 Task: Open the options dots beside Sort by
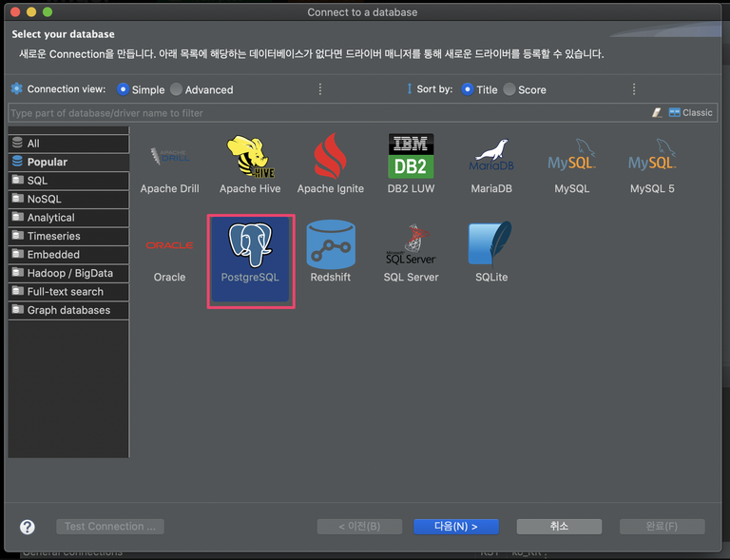pos(634,89)
